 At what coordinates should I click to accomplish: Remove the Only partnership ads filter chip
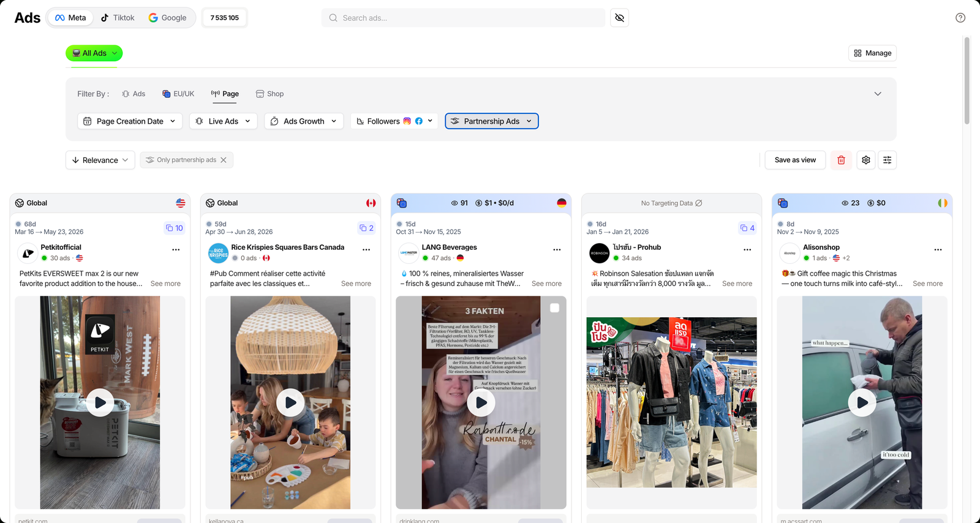[224, 160]
